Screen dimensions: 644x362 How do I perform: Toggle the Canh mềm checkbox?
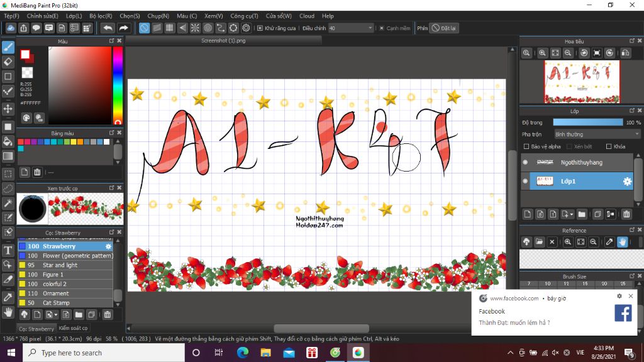click(x=382, y=28)
